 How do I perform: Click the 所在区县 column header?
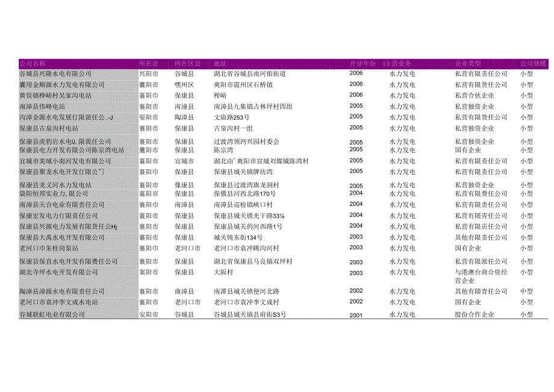187,64
